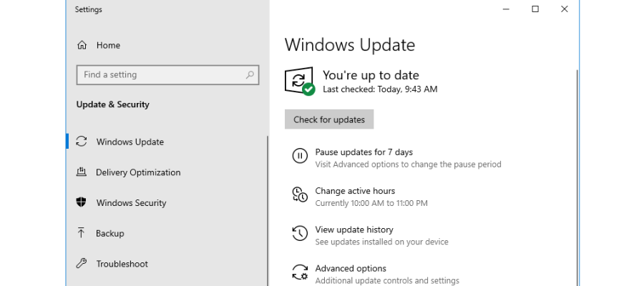The height and width of the screenshot is (286, 644).
Task: Click the "You're up to date" status text
Action: [371, 75]
